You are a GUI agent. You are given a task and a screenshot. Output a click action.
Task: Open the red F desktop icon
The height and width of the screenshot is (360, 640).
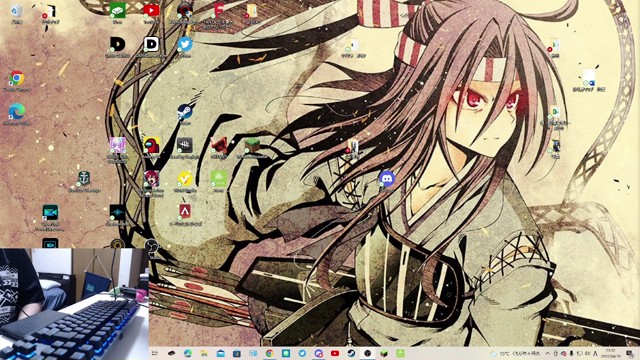[x=218, y=10]
